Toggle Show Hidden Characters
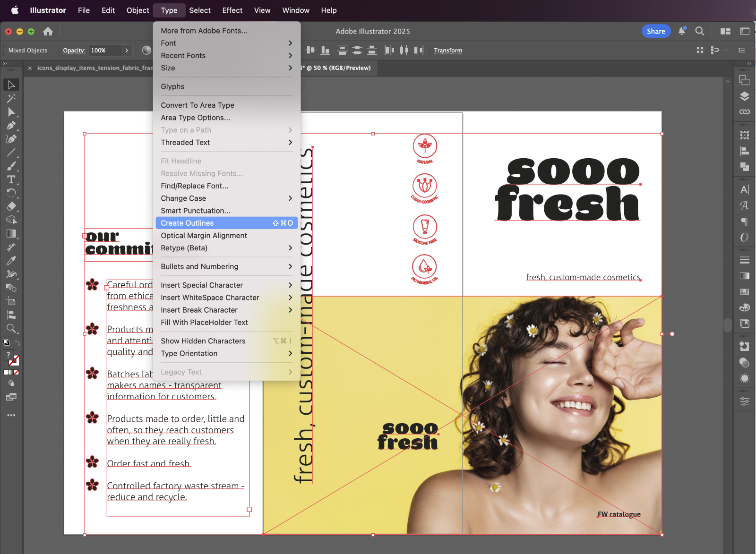Screen dimensions: 756x554 click(x=203, y=341)
